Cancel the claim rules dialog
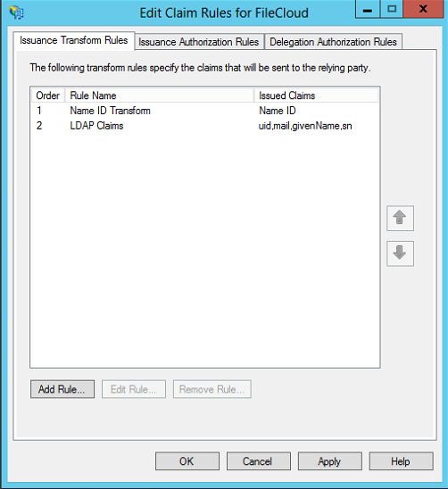 coord(258,461)
